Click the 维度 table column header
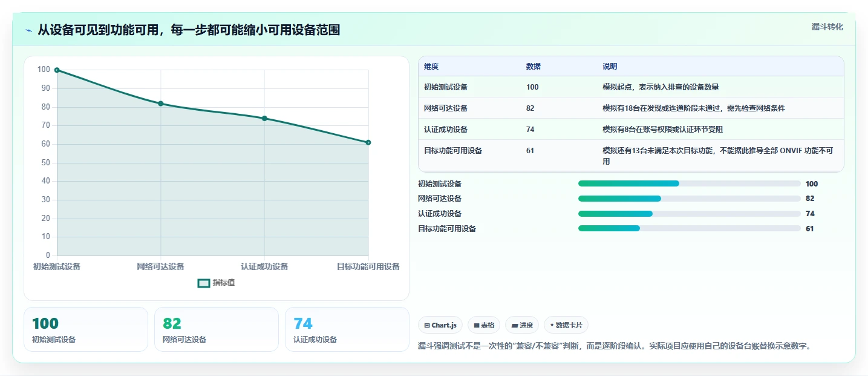868x376 pixels. (x=431, y=66)
